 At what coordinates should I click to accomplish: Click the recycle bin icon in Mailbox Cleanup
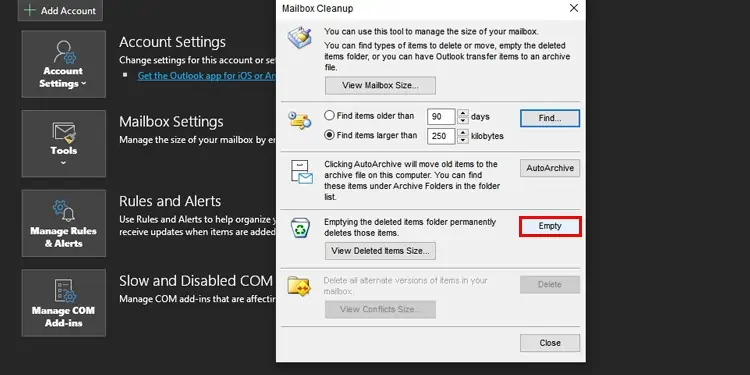point(300,228)
